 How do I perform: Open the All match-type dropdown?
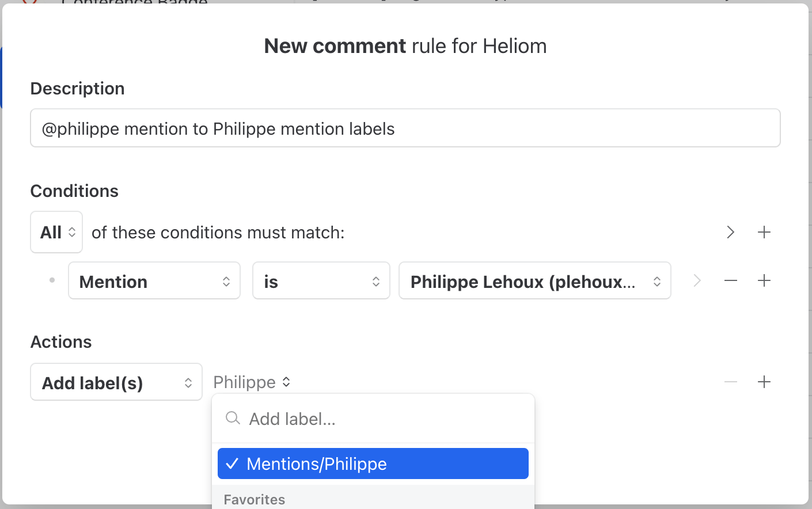[x=56, y=232]
